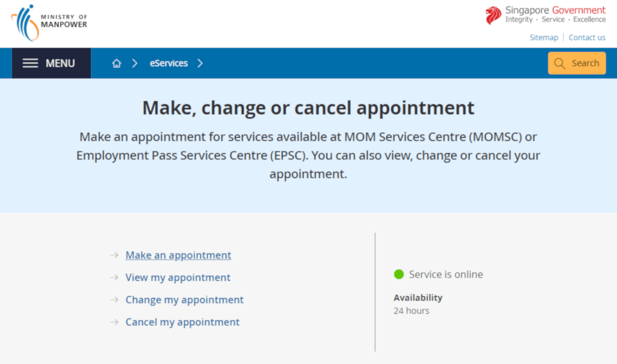This screenshot has height=364, width=617.
Task: Click the green service online status dot
Action: coord(399,275)
